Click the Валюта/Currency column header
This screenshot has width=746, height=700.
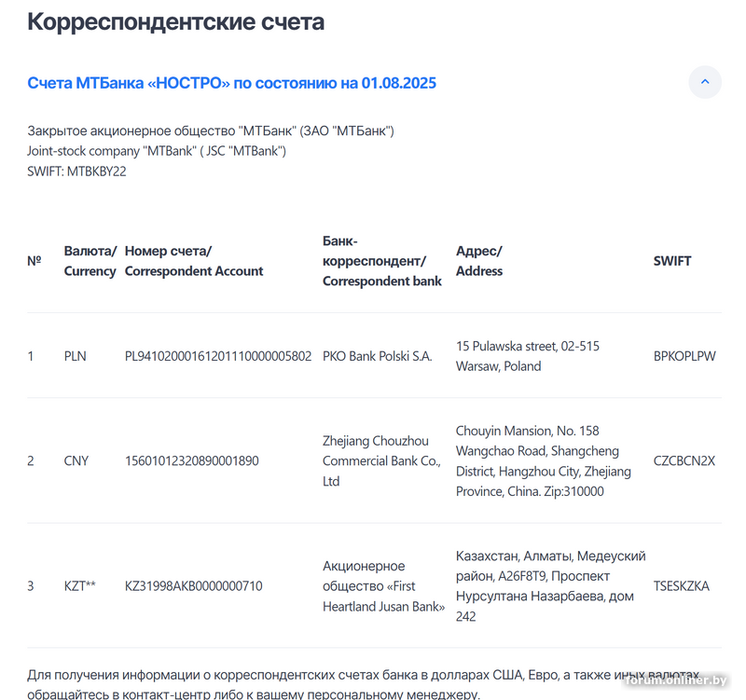pyautogui.click(x=90, y=261)
